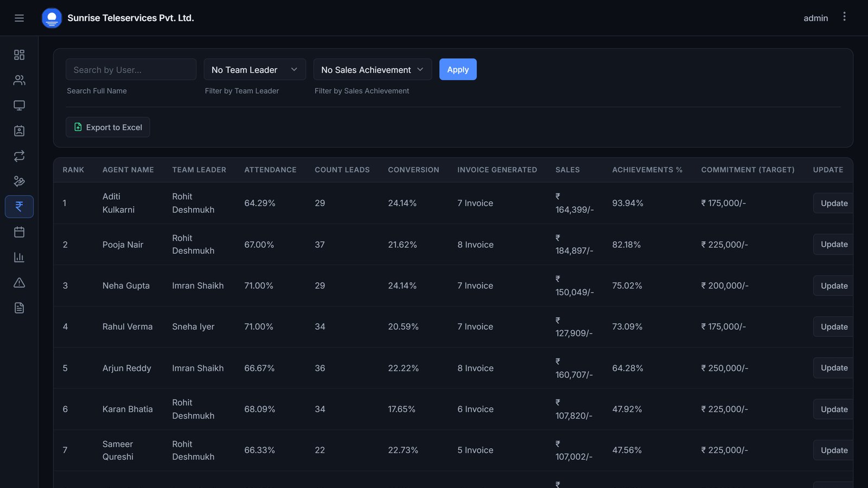Click the Agent Name column header

point(128,170)
